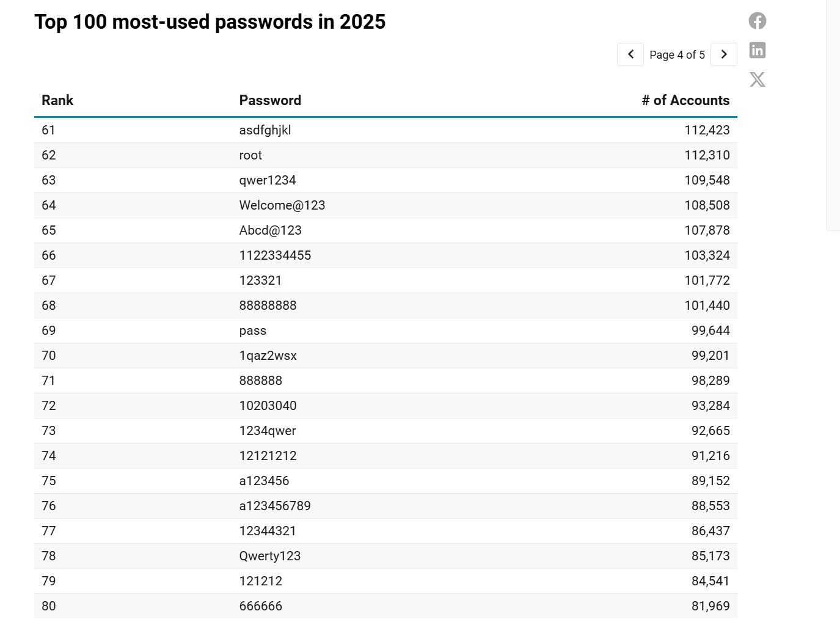Share the article on LinkedIn
This screenshot has width=840, height=633.
tap(757, 50)
